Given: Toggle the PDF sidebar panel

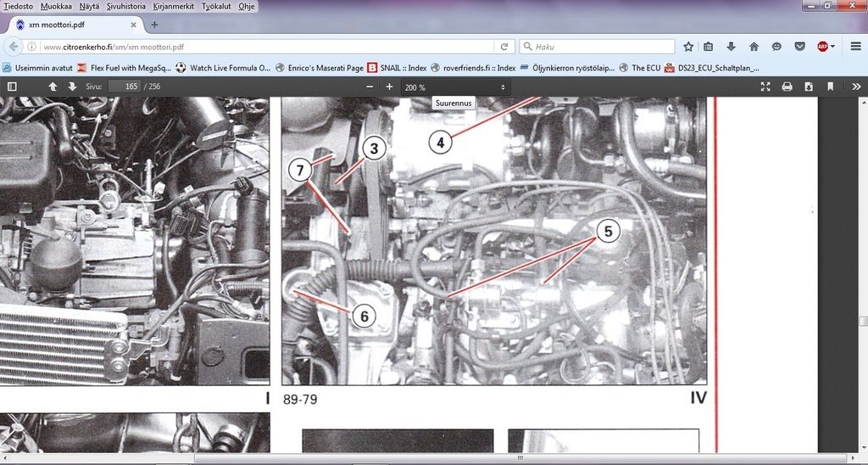Looking at the screenshot, I should (x=12, y=87).
